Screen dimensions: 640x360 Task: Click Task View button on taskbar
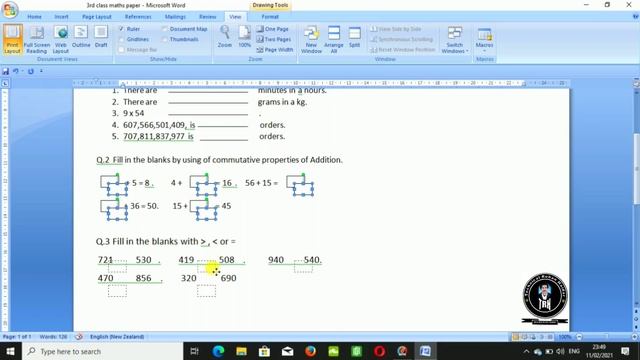195,351
